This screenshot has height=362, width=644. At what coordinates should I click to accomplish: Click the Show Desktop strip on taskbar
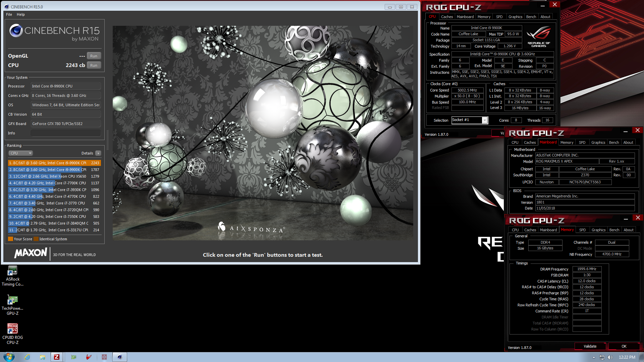click(642, 357)
